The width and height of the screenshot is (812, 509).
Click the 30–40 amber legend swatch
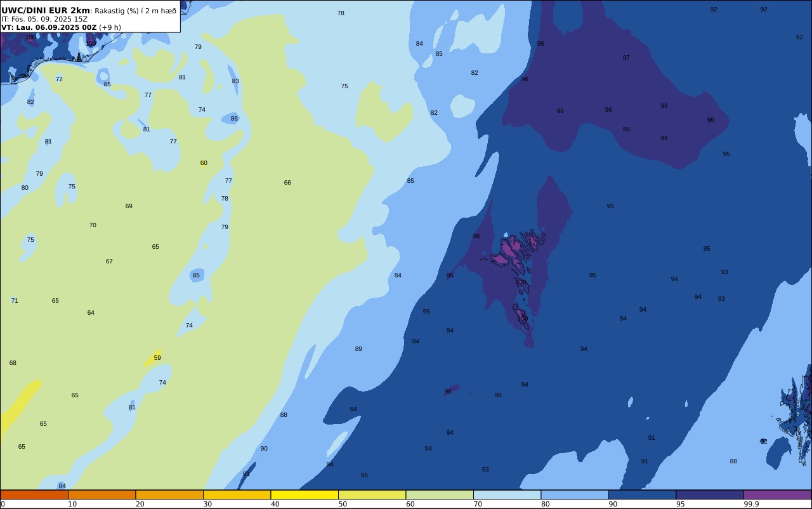[237, 494]
